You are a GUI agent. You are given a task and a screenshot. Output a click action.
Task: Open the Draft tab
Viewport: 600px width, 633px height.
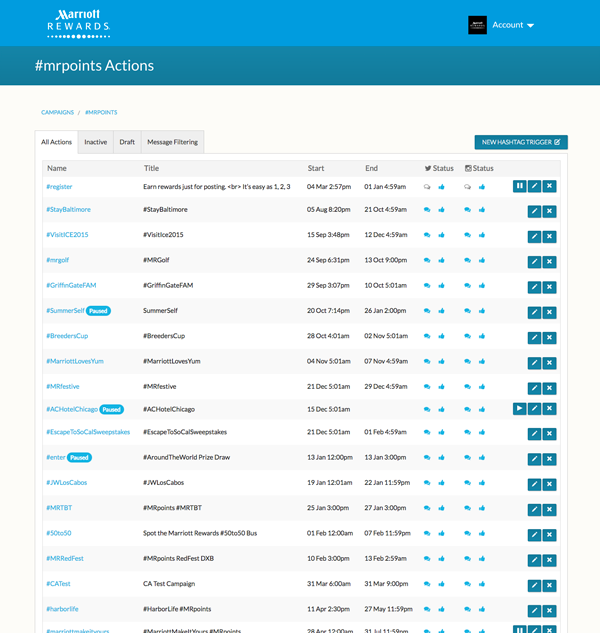pyautogui.click(x=127, y=142)
